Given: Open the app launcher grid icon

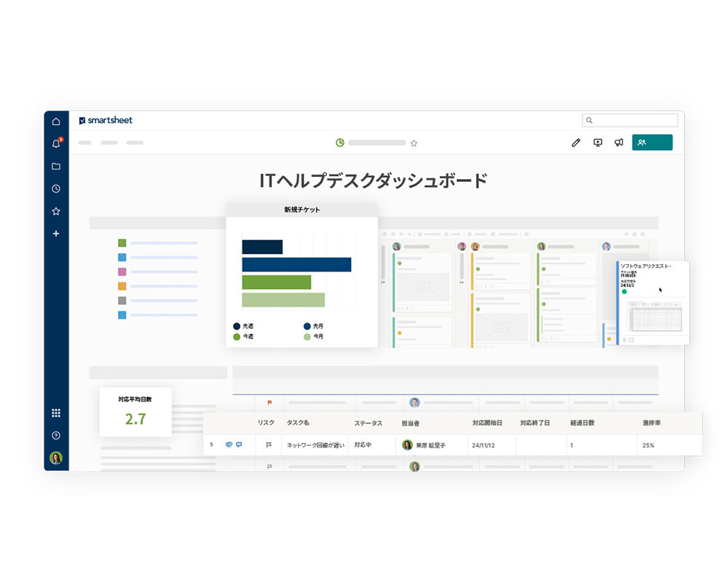Looking at the screenshot, I should click(56, 413).
